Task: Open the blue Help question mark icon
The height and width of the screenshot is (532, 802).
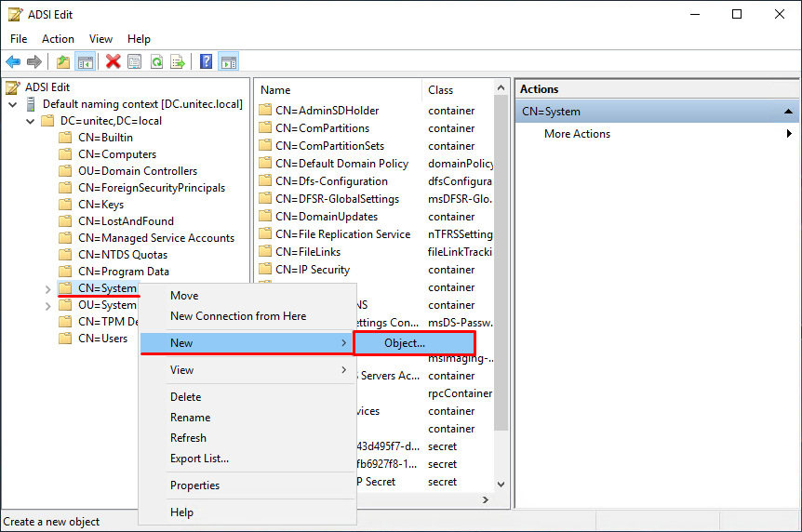Action: click(x=206, y=62)
